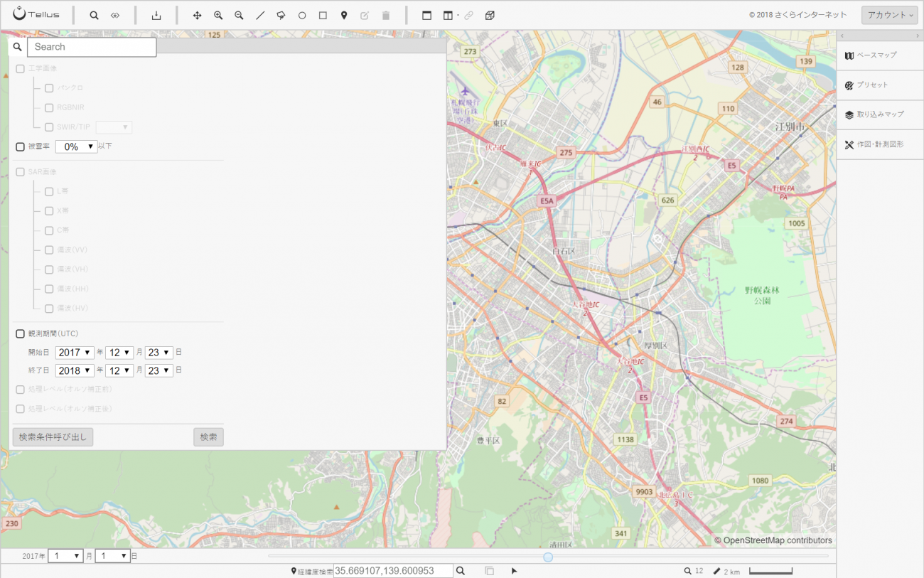The width and height of the screenshot is (924, 578).
Task: Check the 偏波(HV) option
Action: pyautogui.click(x=49, y=309)
